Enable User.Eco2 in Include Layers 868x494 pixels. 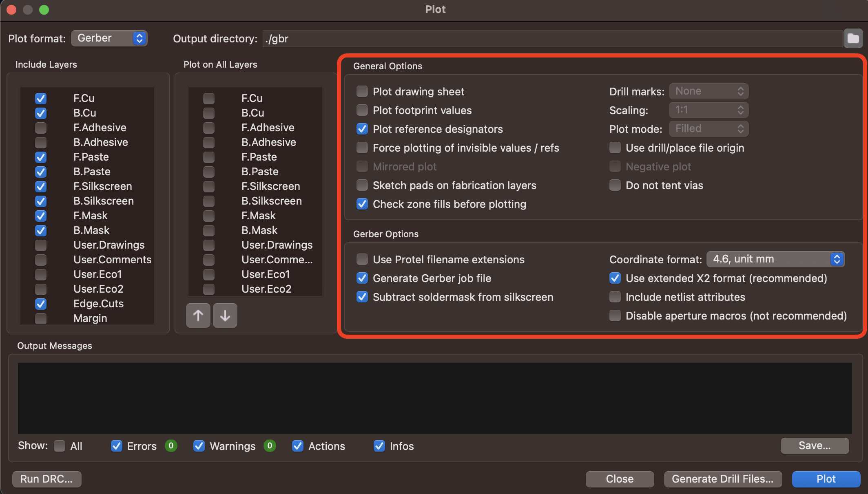[41, 289]
